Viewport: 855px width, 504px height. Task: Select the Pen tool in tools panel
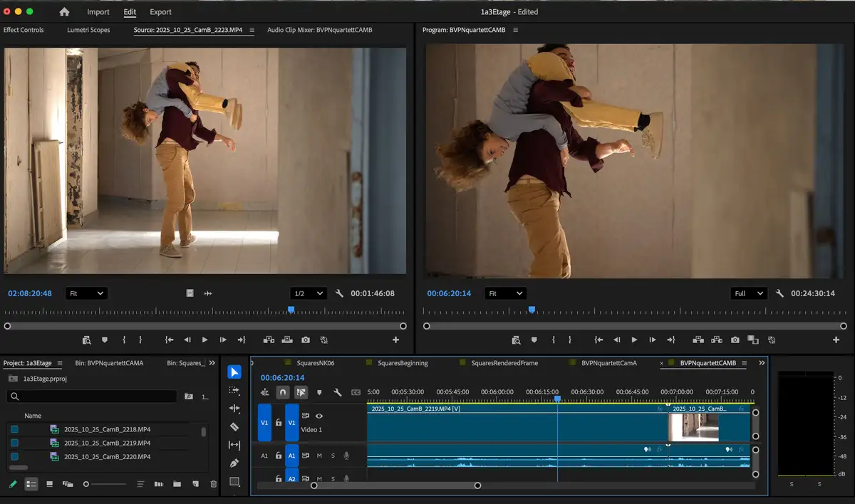point(234,463)
